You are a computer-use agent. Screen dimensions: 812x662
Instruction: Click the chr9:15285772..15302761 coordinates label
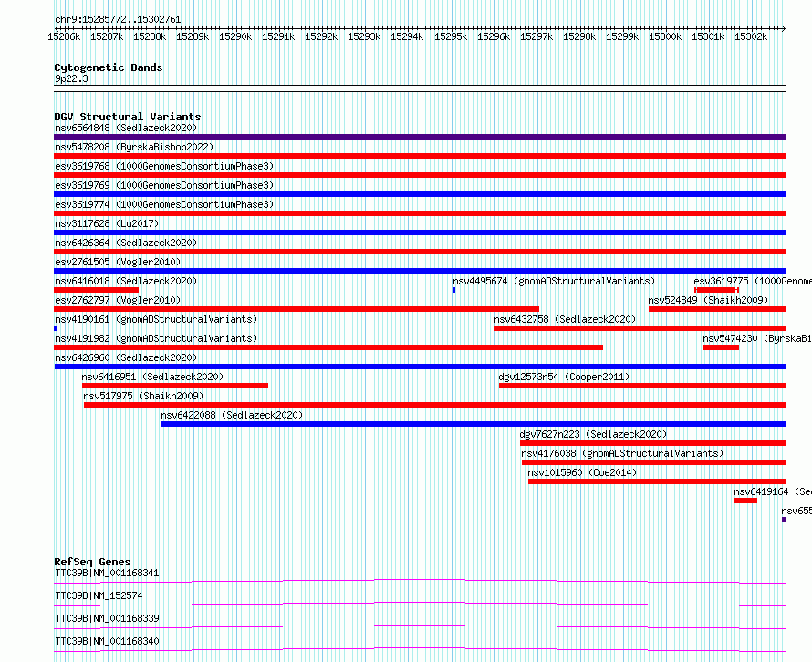(x=118, y=20)
